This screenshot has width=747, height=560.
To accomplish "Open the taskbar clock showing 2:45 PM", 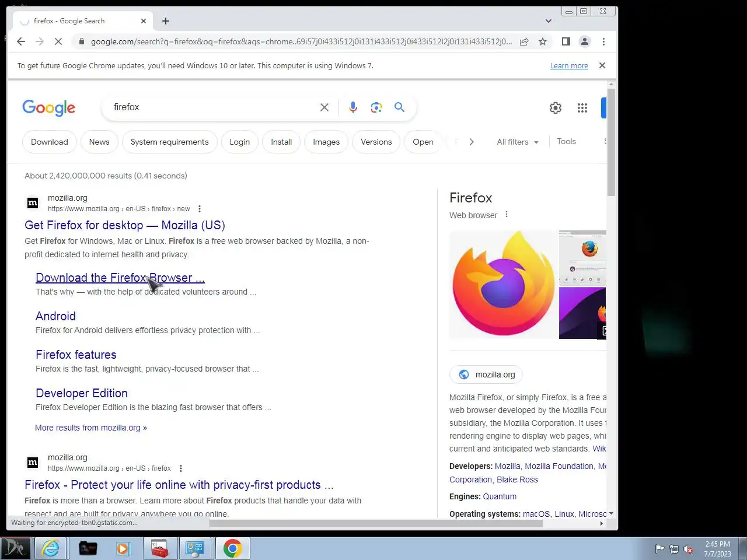I will (x=717, y=549).
